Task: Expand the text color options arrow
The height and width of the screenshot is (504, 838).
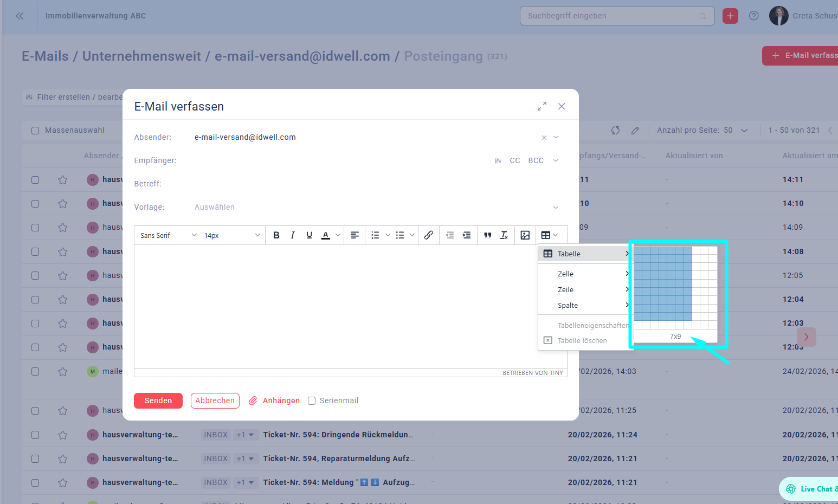Action: (338, 235)
